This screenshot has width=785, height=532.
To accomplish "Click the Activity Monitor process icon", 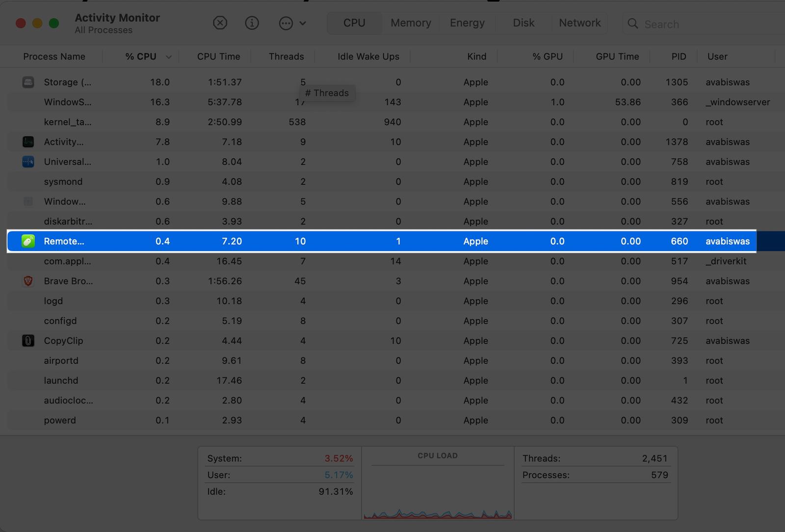I will [28, 142].
